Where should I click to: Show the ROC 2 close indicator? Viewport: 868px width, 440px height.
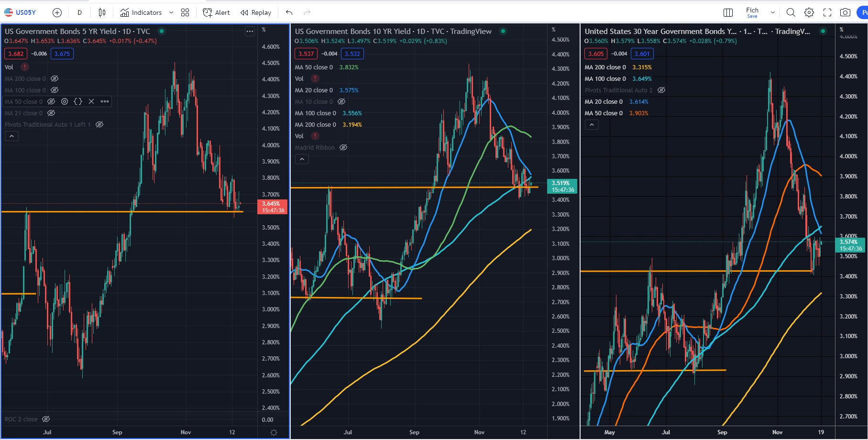pos(46,419)
